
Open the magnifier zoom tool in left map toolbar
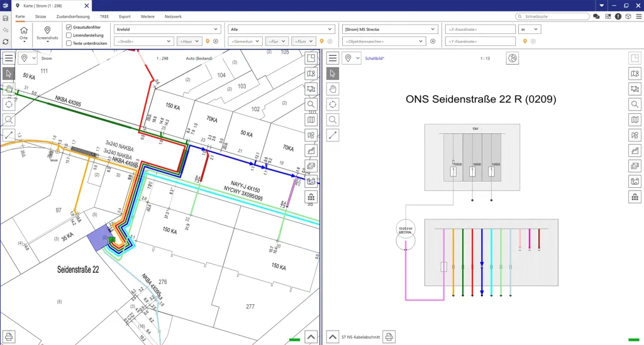[9, 119]
